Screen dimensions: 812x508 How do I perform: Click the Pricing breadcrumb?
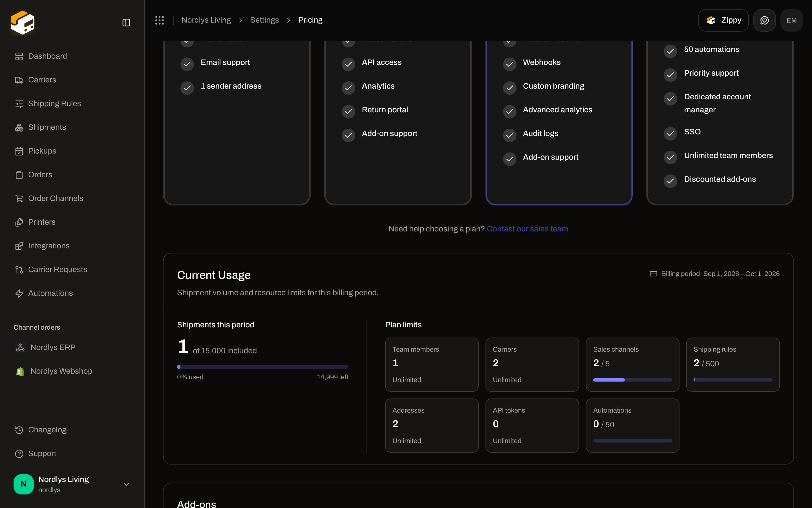tap(310, 20)
